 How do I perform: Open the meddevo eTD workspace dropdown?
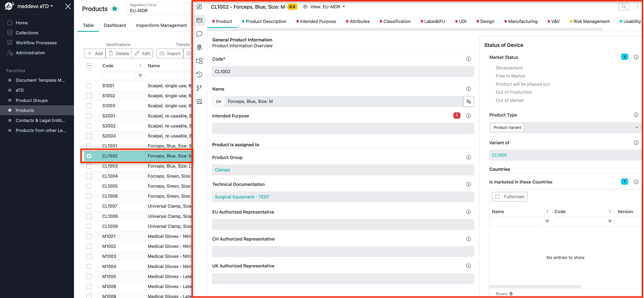click(x=35, y=6)
